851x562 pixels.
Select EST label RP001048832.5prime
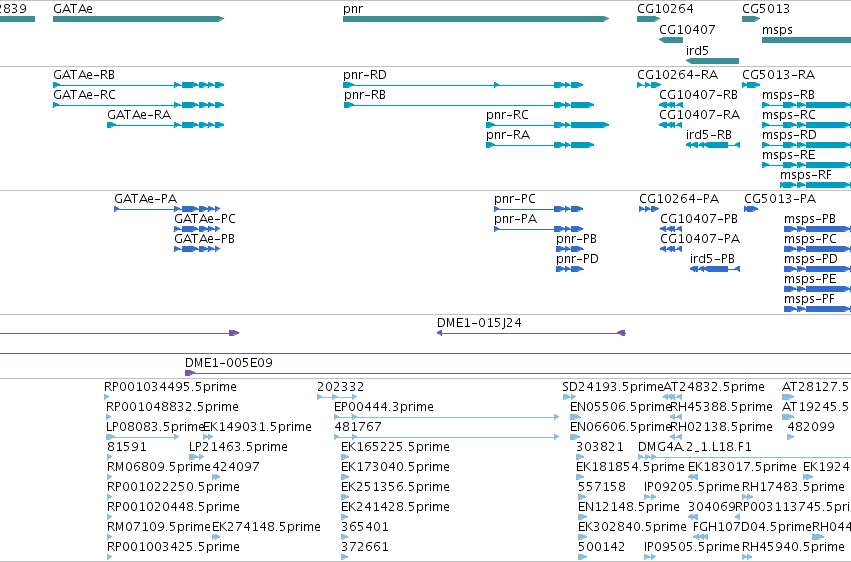[172, 407]
